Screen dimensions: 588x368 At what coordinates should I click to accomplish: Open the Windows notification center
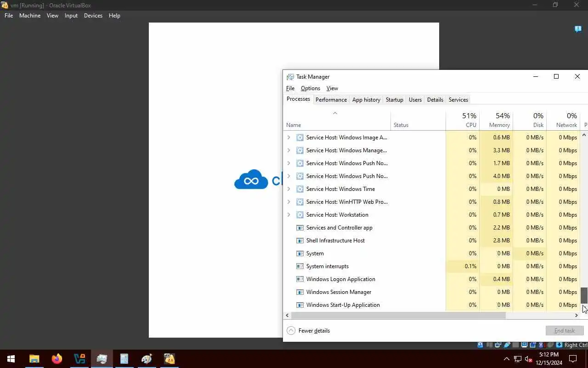tap(573, 359)
